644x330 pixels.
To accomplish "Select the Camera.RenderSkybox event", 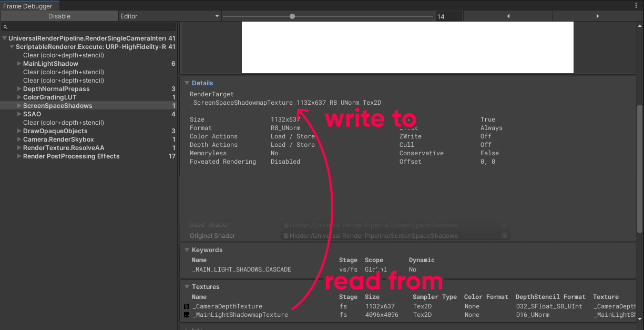I will [x=58, y=139].
